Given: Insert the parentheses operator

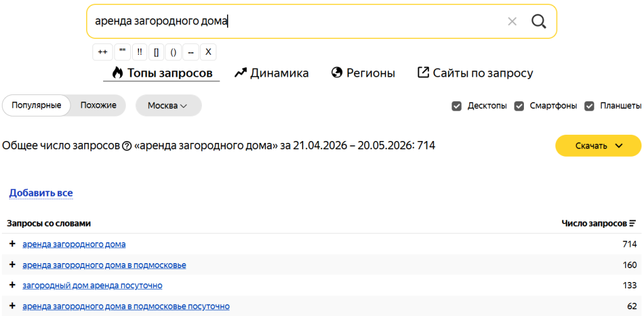Looking at the screenshot, I should [174, 52].
